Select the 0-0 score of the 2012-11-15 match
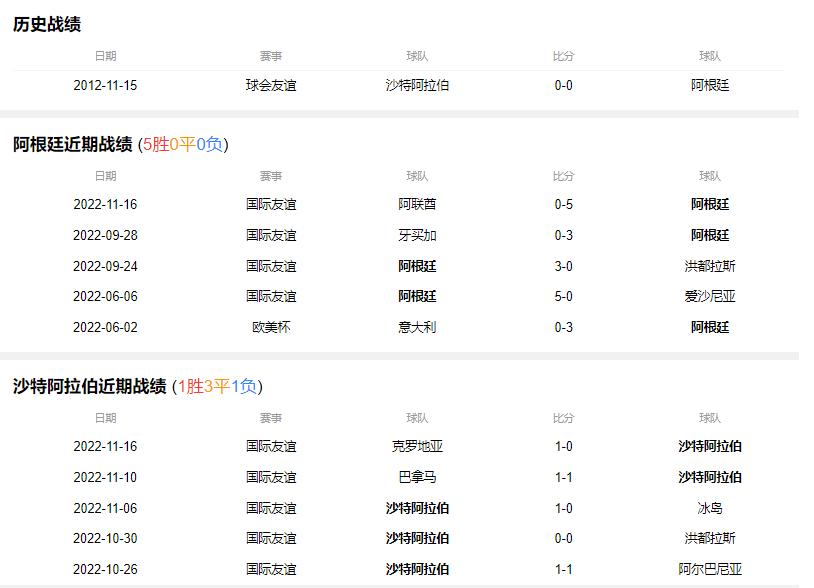 (x=564, y=85)
